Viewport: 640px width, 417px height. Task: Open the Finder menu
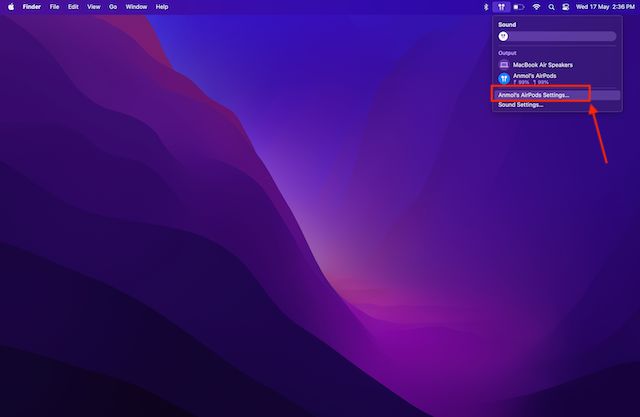[x=32, y=6]
